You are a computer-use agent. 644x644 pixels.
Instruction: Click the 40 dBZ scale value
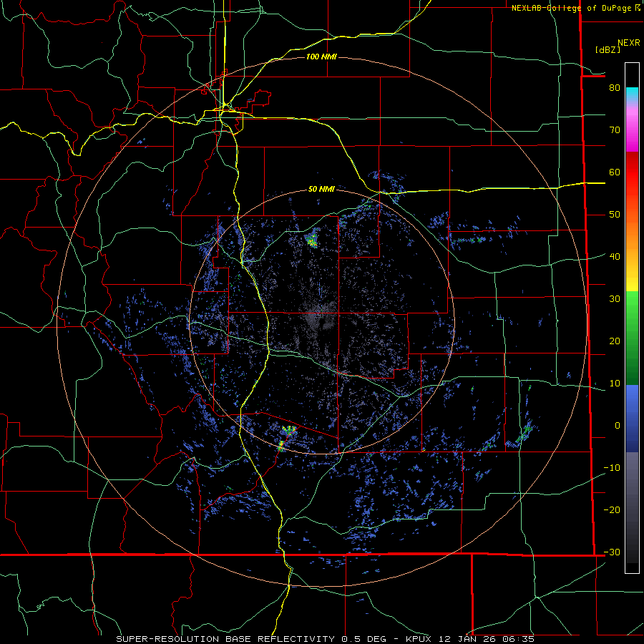click(615, 256)
